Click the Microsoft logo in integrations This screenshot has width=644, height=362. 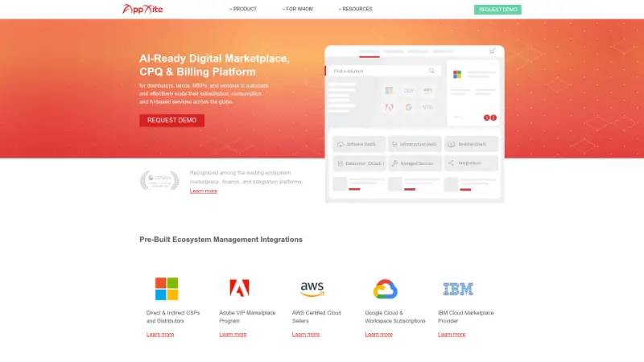(167, 289)
